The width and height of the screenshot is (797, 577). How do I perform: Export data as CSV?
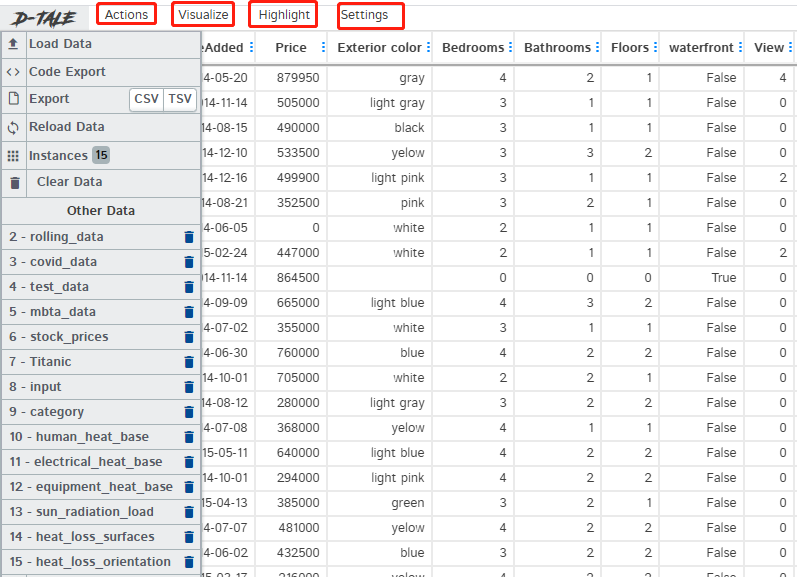click(146, 99)
